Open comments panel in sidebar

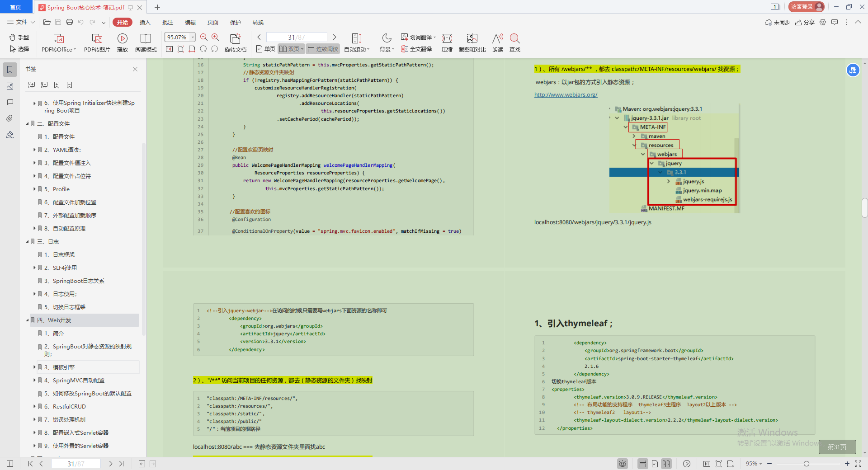[10, 102]
